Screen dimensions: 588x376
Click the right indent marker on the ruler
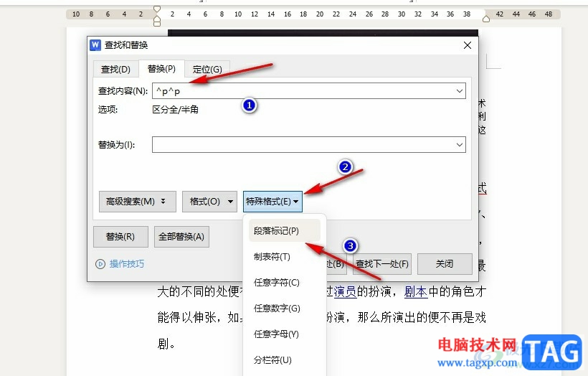[486, 19]
